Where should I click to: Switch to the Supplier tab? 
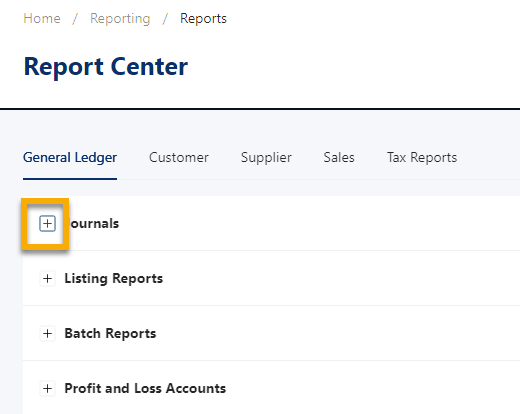point(266,157)
